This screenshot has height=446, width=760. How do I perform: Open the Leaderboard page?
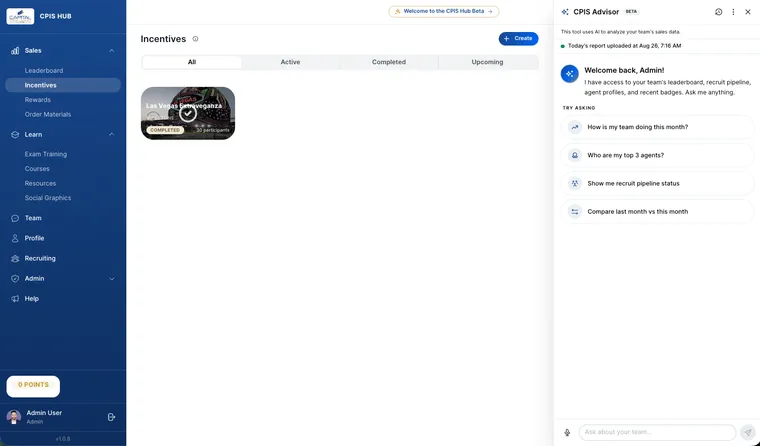pyautogui.click(x=44, y=70)
